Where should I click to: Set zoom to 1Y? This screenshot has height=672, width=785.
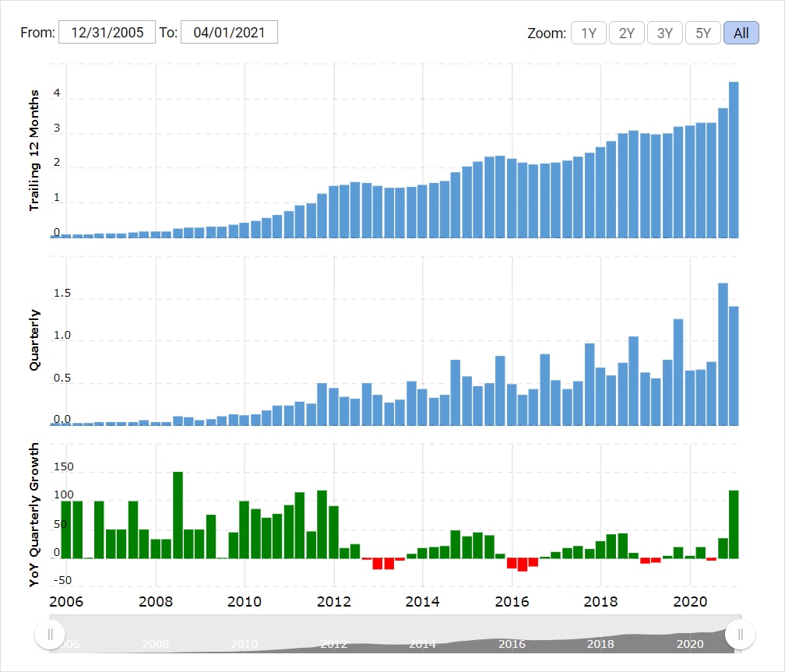click(589, 33)
